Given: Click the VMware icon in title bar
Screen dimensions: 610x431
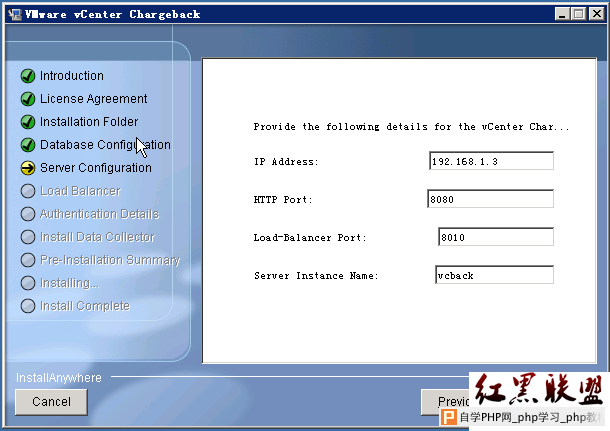Looking at the screenshot, I should tap(15, 14).
